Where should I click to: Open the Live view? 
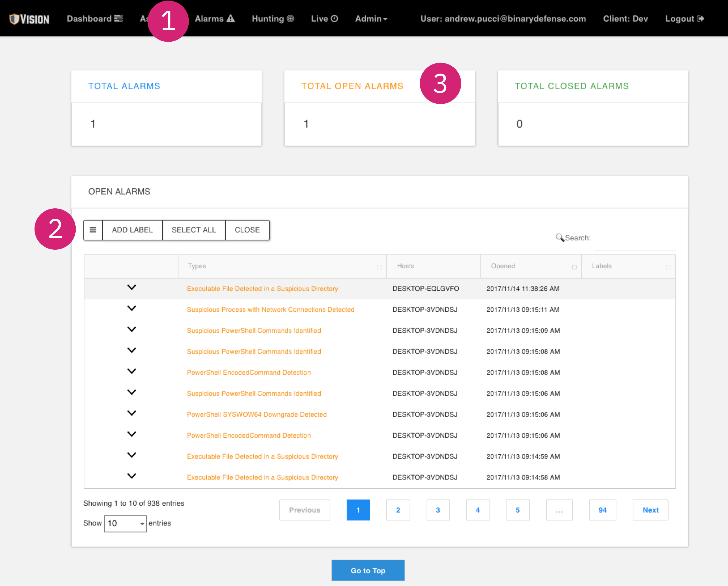click(324, 19)
